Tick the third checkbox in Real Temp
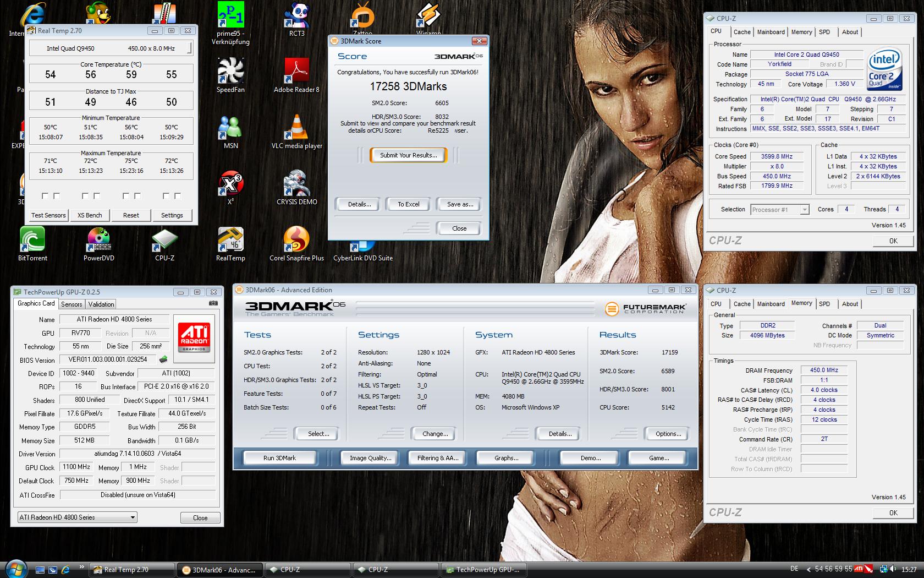This screenshot has height=578, width=924. [x=85, y=196]
